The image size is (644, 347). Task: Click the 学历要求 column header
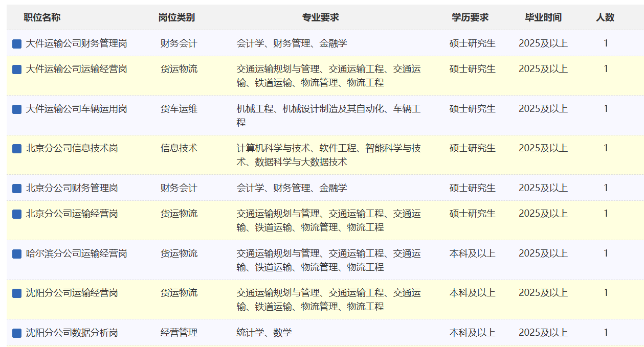coord(470,17)
